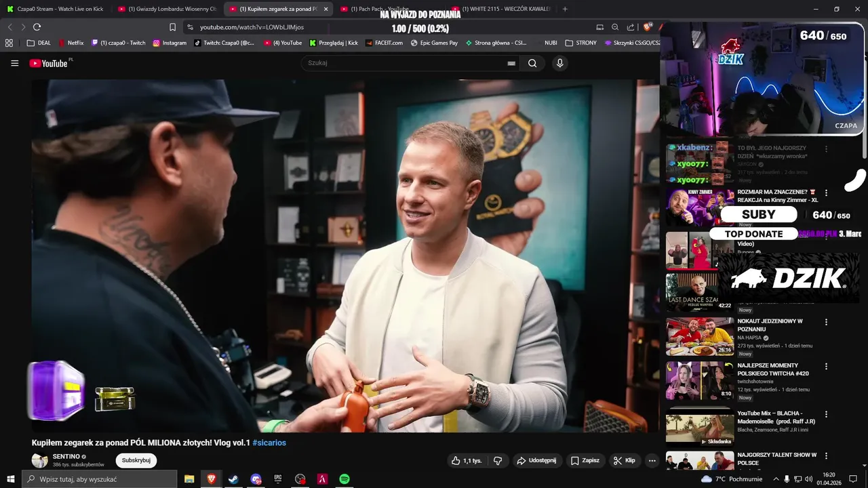The image size is (868, 488).
Task: Reload the current page
Action: click(37, 27)
